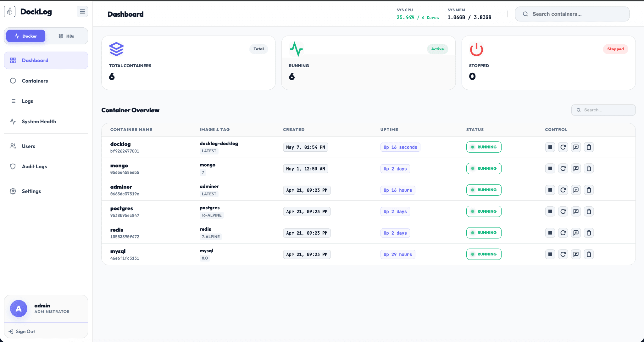Screen dimensions: 644x342
Task: Click the Uptime column header
Action: click(389, 129)
